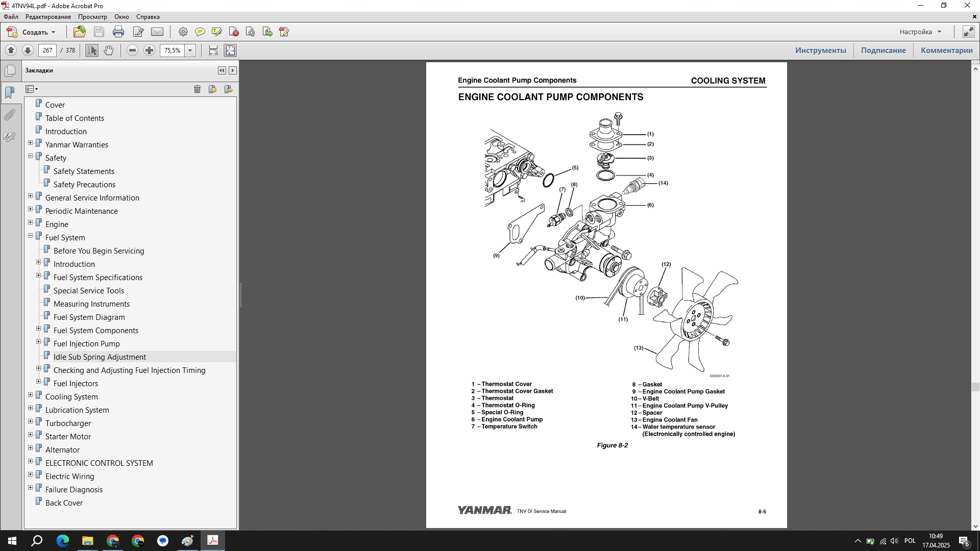Viewport: 980px width, 551px height.
Task: Select the Hand pan tool
Action: point(109,51)
